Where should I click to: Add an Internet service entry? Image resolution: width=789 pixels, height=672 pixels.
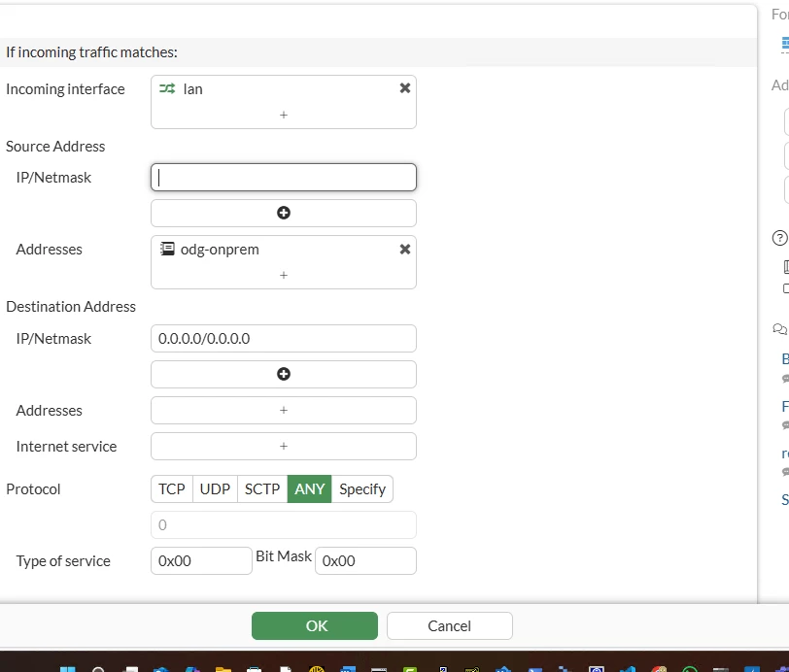pyautogui.click(x=284, y=446)
